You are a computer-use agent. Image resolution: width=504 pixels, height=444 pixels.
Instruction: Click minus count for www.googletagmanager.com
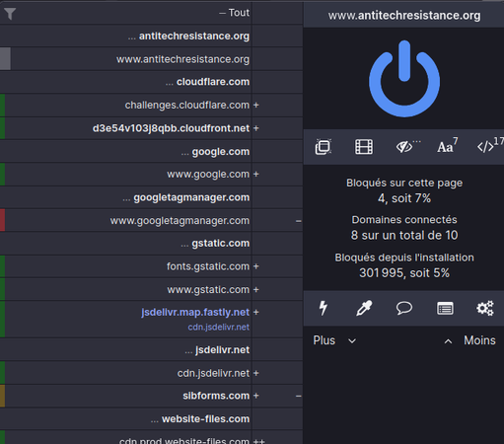(298, 221)
